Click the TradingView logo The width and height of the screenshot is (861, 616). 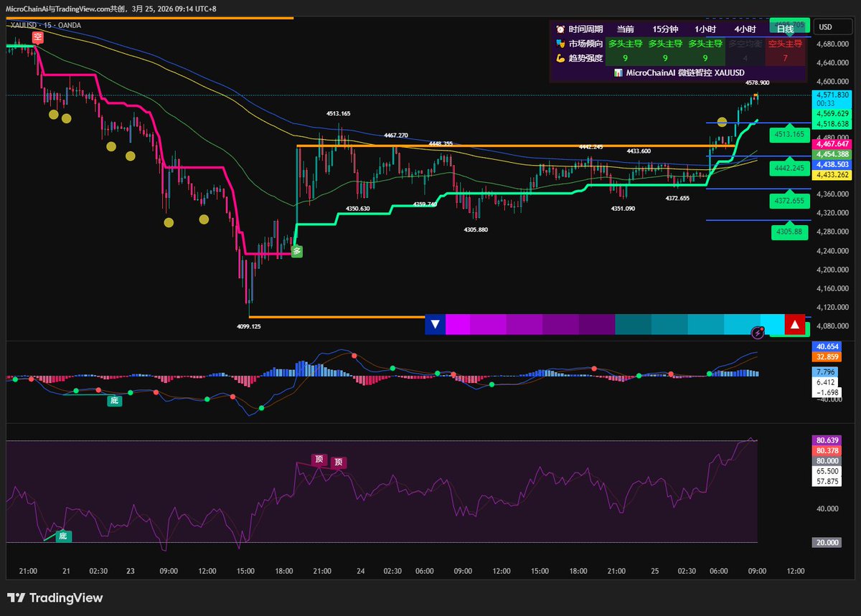(55, 598)
